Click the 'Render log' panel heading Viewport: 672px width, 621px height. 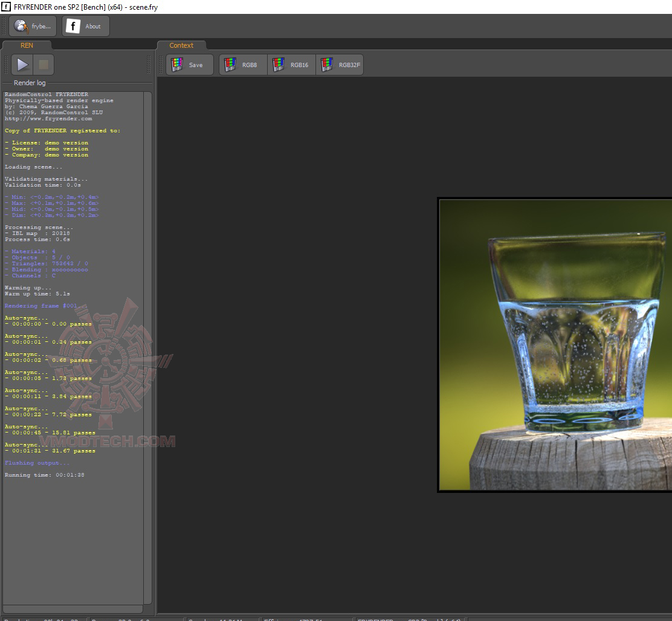click(x=30, y=83)
